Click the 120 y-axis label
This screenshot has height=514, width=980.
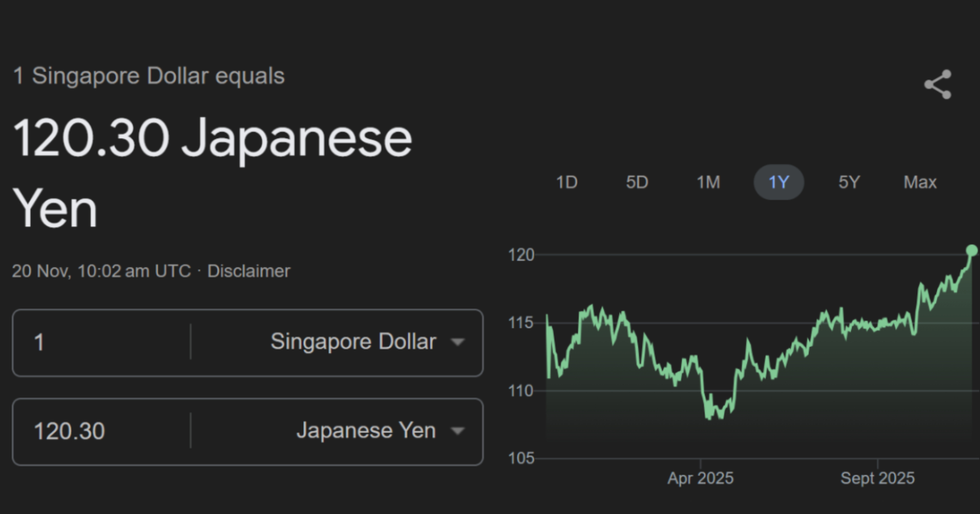[x=521, y=255]
